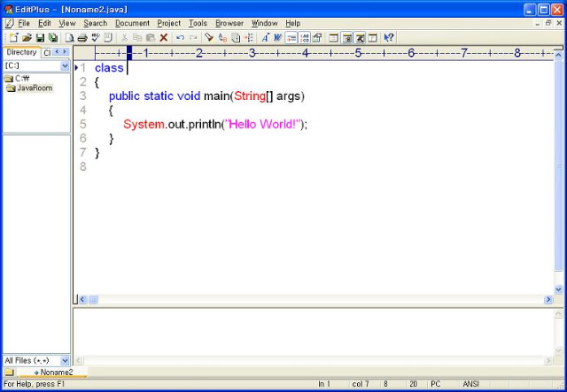567x392 pixels.
Task: Open the Project menu
Action: click(169, 23)
